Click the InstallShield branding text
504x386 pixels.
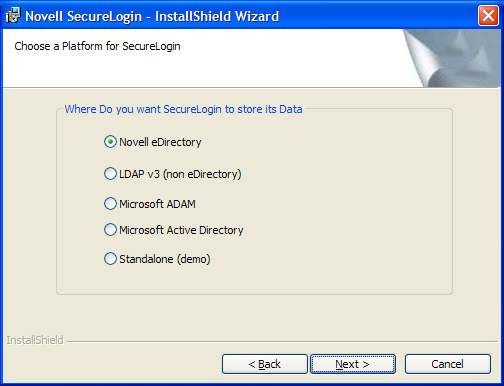point(35,340)
